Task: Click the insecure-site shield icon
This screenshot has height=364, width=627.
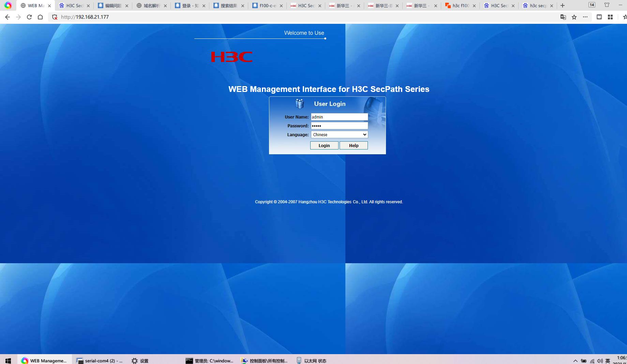Action: pyautogui.click(x=55, y=17)
